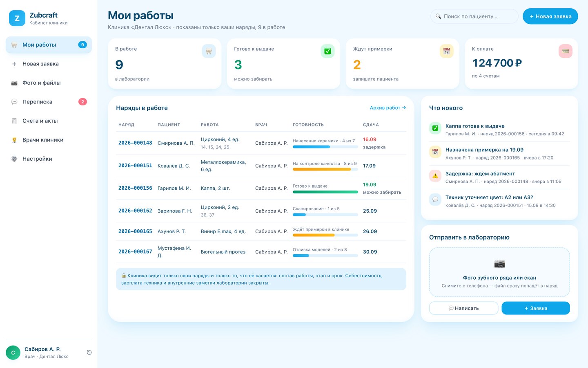
Task: Click the + Новая заявка button in the header
Action: click(550, 16)
